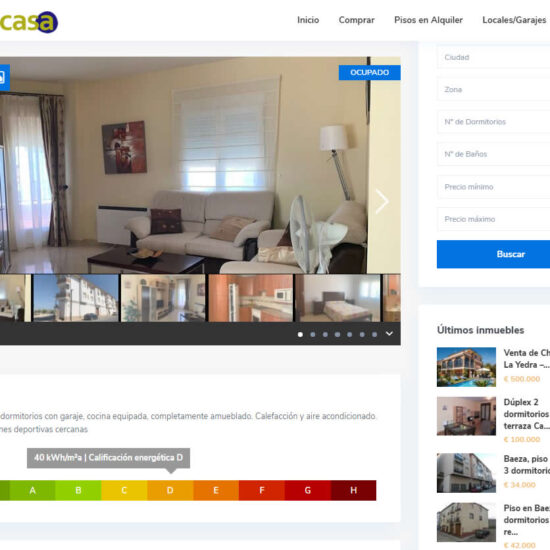Open the Dúplex 2 dormitorios listing title

pyautogui.click(x=526, y=414)
